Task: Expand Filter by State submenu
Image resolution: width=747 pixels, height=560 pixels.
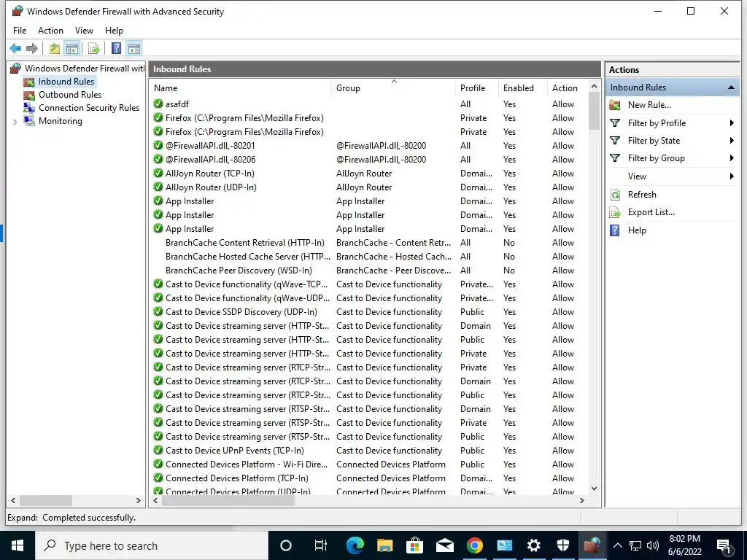Action: 732,141
